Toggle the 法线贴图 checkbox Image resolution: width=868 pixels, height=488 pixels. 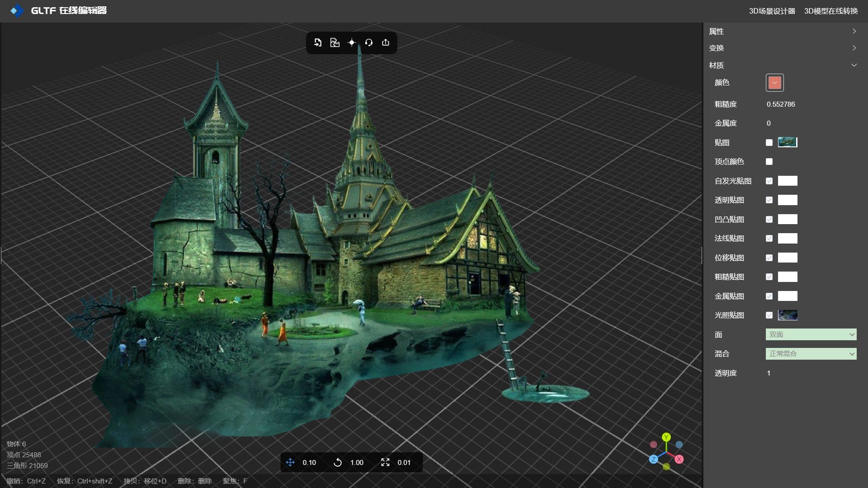tap(769, 239)
